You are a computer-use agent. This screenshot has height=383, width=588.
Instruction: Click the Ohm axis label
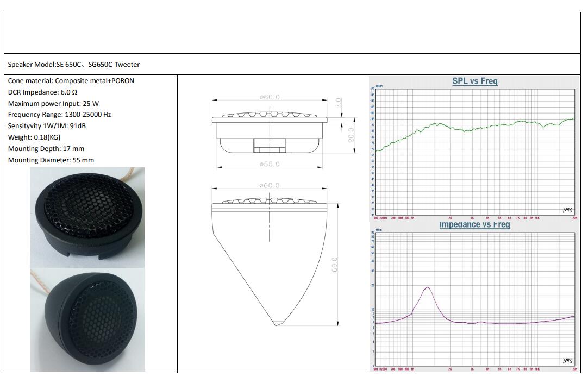point(379,230)
